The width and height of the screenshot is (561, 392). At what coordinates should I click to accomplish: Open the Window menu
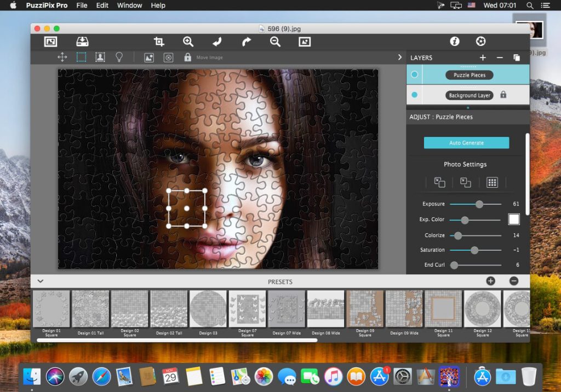pos(129,5)
